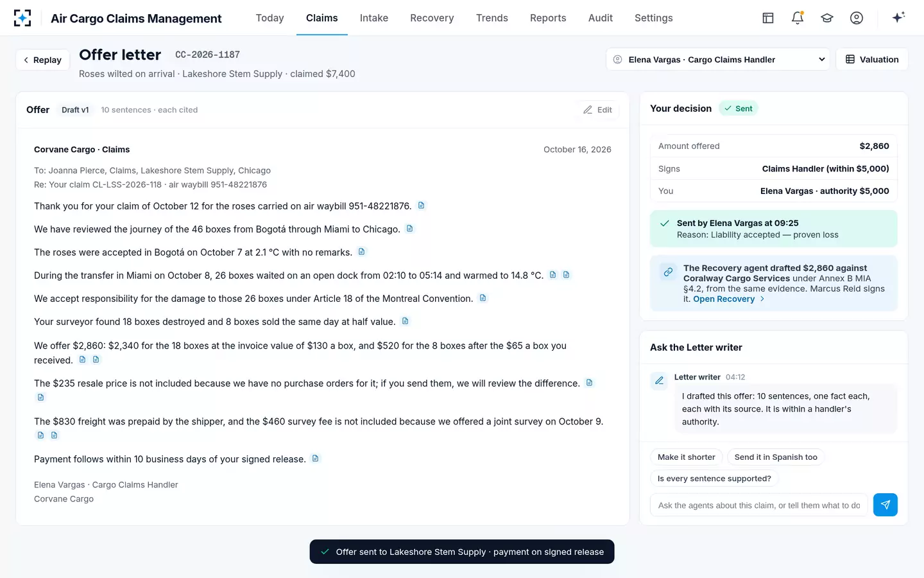This screenshot has width=924, height=578.
Task: Open citation for the surveyor findings sentence
Action: 406,321
